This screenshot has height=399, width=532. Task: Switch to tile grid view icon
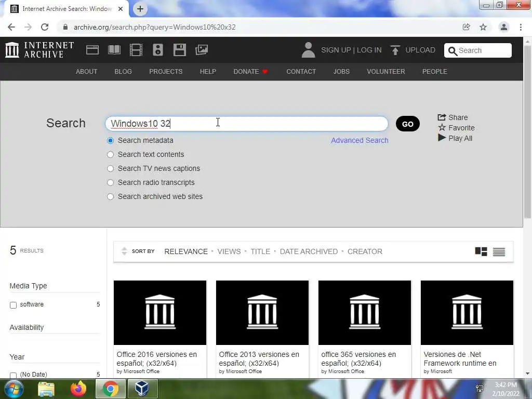481,251
